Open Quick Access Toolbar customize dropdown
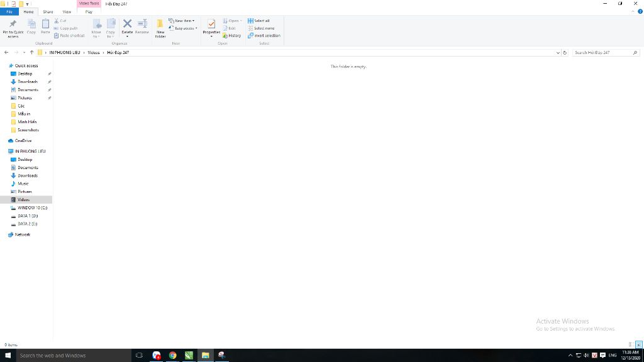Screen dimensions: 644x362 pos(28,4)
